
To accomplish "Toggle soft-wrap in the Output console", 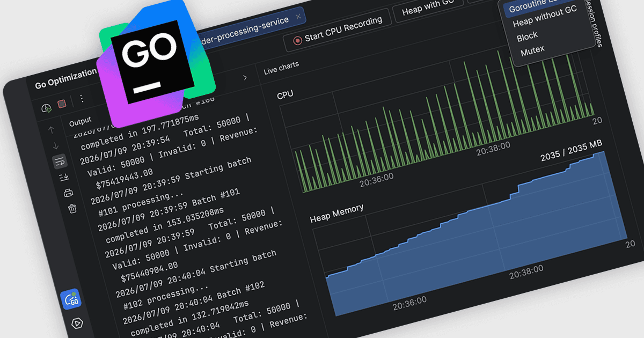I will [x=60, y=161].
